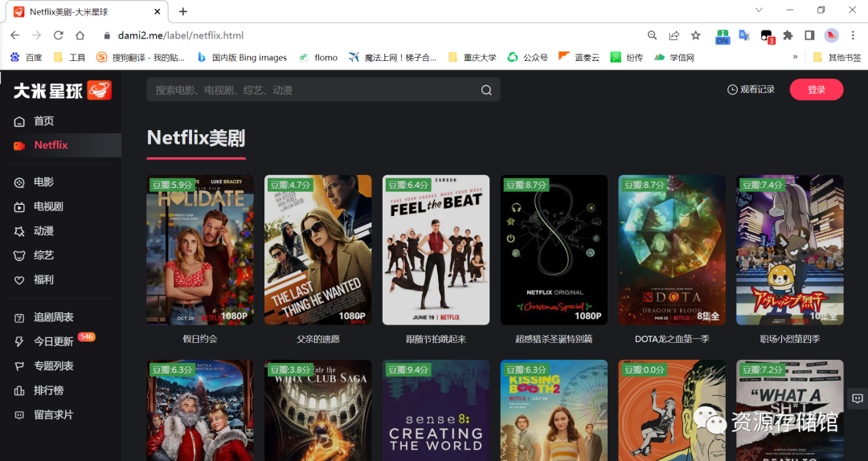
Task: Open 职场小烈第四季 poster
Action: (789, 250)
